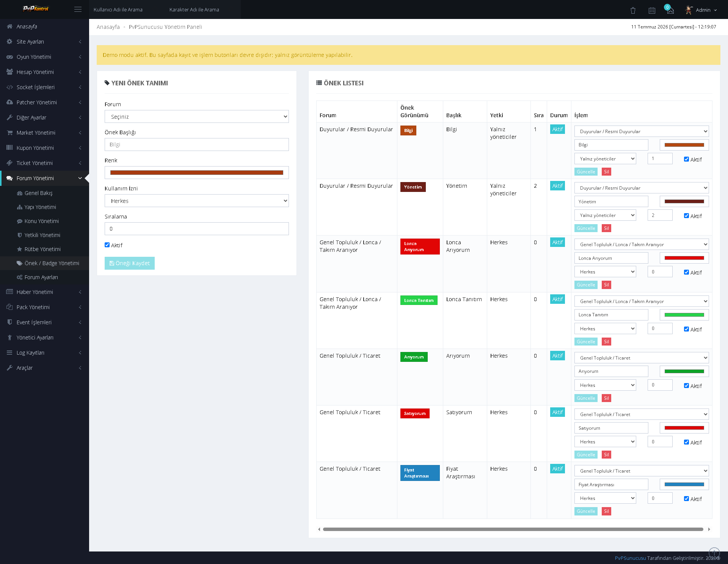
Task: Open Yalnız yöneticiler dropdown in Yönetim row
Action: click(x=605, y=215)
